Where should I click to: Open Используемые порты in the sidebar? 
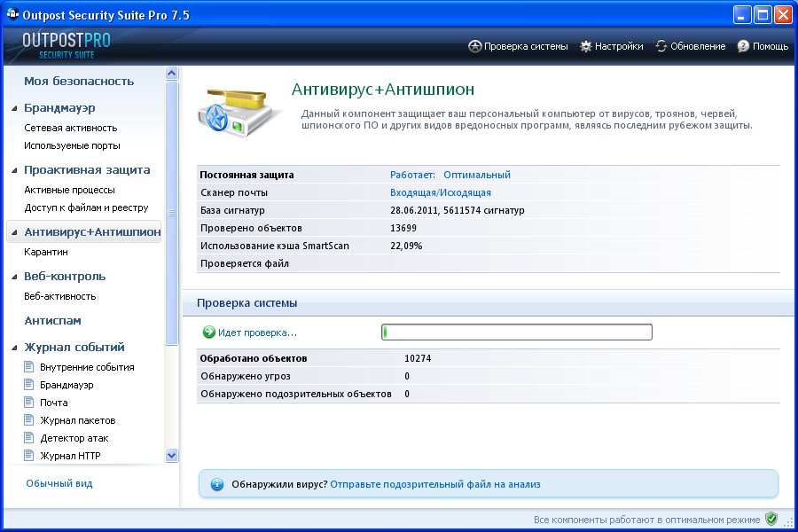tap(73, 145)
